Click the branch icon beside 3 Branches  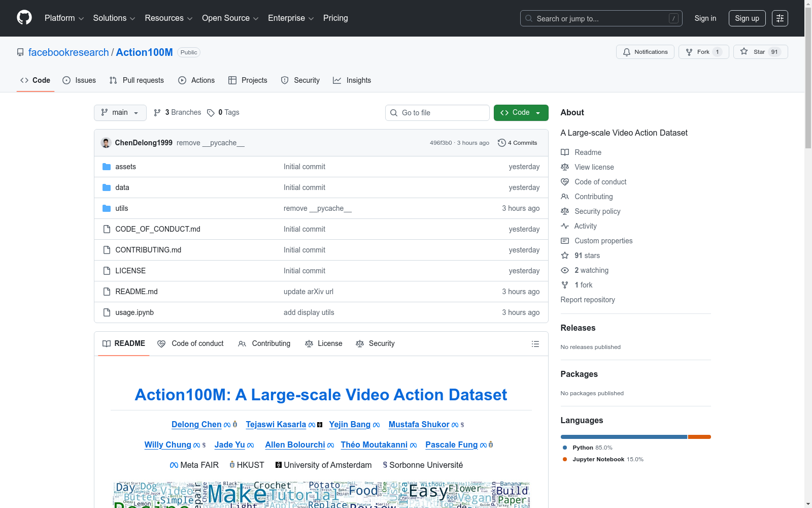(x=157, y=113)
